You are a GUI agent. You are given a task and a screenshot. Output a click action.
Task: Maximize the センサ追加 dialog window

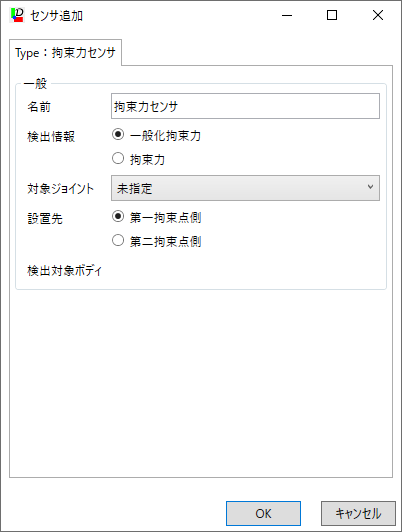tap(332, 15)
